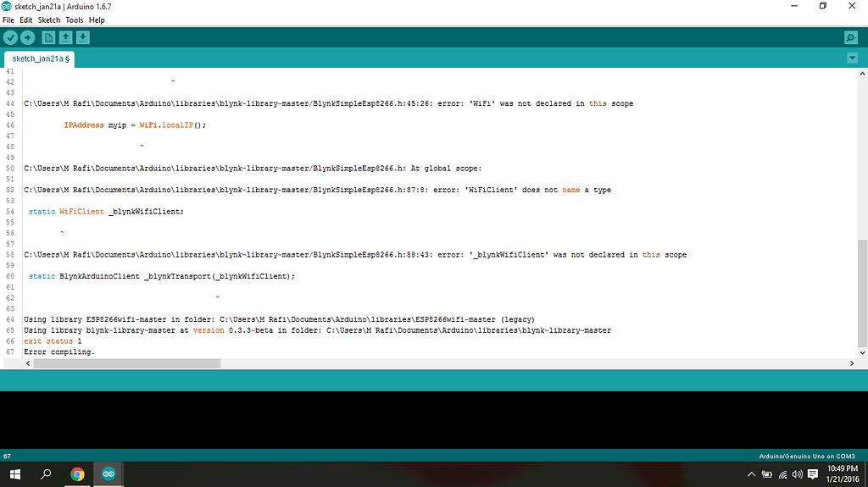The height and width of the screenshot is (487, 868).
Task: Open the Tools menu
Action: (75, 19)
